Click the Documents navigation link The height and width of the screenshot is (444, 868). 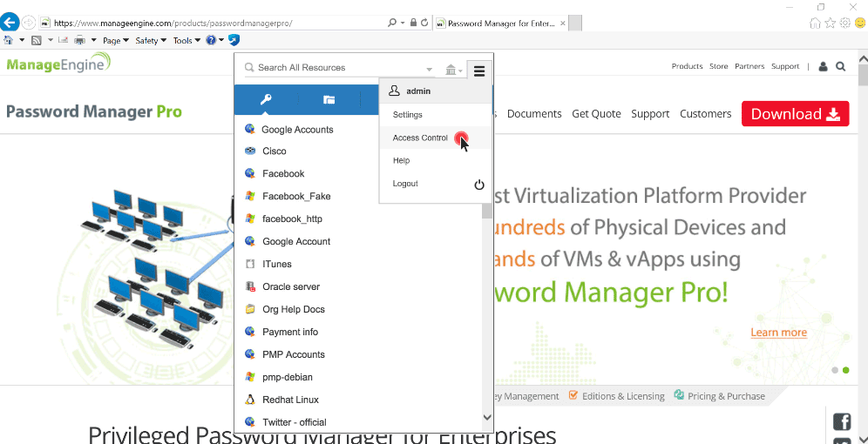tap(534, 113)
